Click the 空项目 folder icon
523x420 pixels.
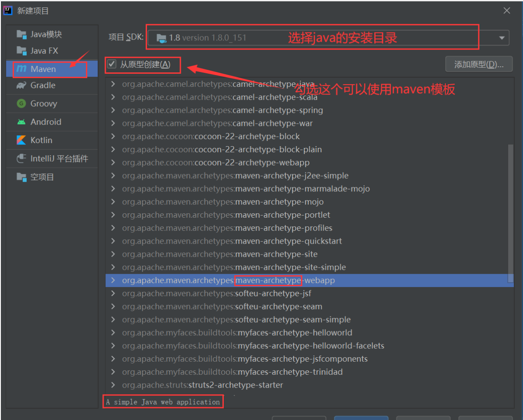(x=21, y=177)
